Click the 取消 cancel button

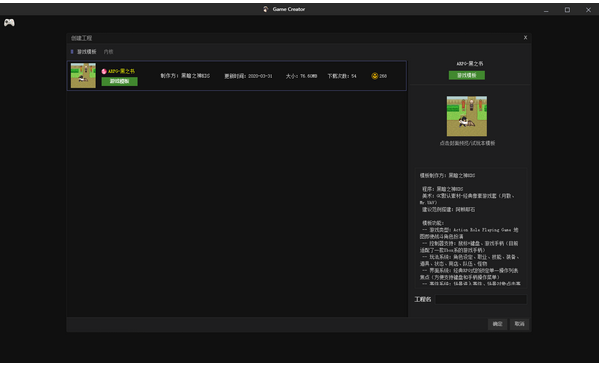pos(519,324)
